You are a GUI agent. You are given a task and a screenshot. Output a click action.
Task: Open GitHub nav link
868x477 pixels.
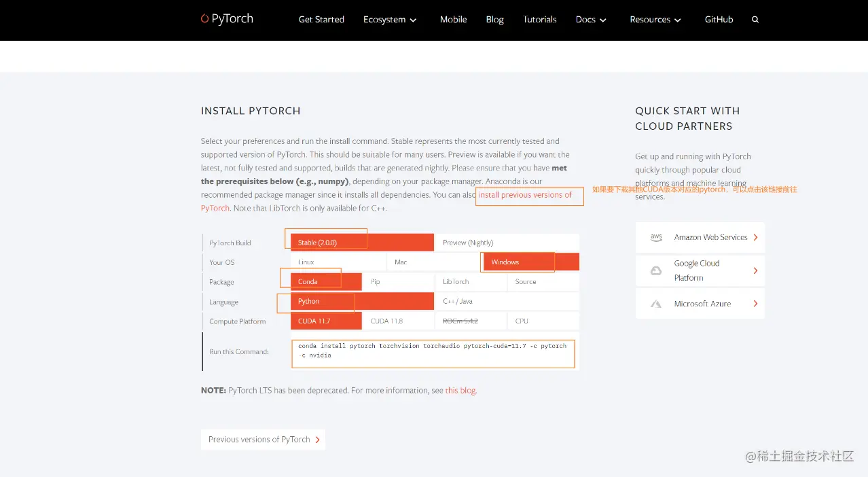[719, 20]
